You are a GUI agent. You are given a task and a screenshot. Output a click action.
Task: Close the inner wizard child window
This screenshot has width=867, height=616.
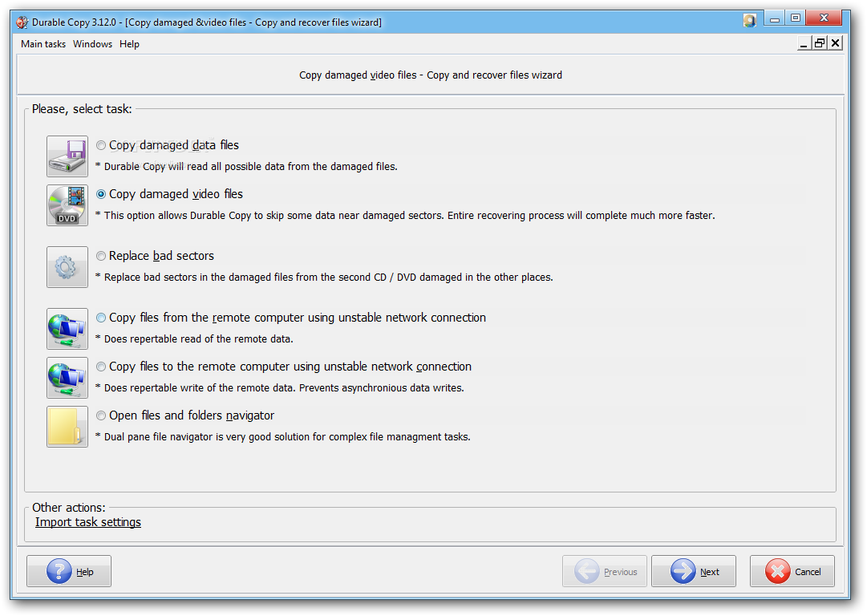(x=836, y=43)
